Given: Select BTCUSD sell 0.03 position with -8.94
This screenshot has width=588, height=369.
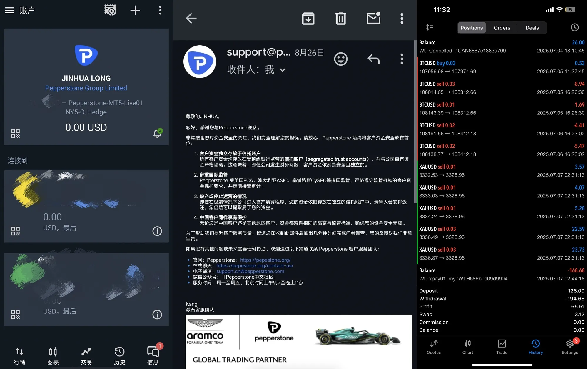Looking at the screenshot, I should (502, 88).
